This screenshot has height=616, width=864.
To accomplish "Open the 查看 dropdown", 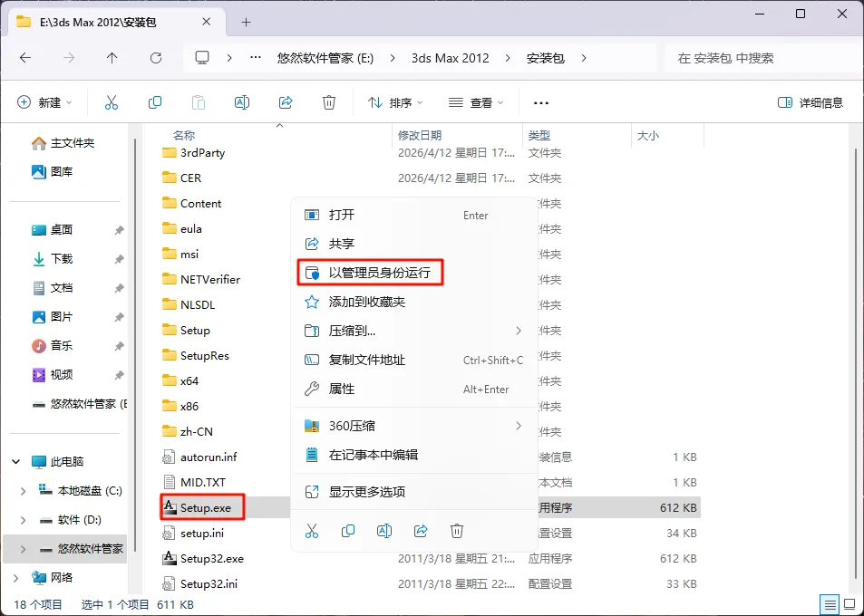I will (476, 102).
